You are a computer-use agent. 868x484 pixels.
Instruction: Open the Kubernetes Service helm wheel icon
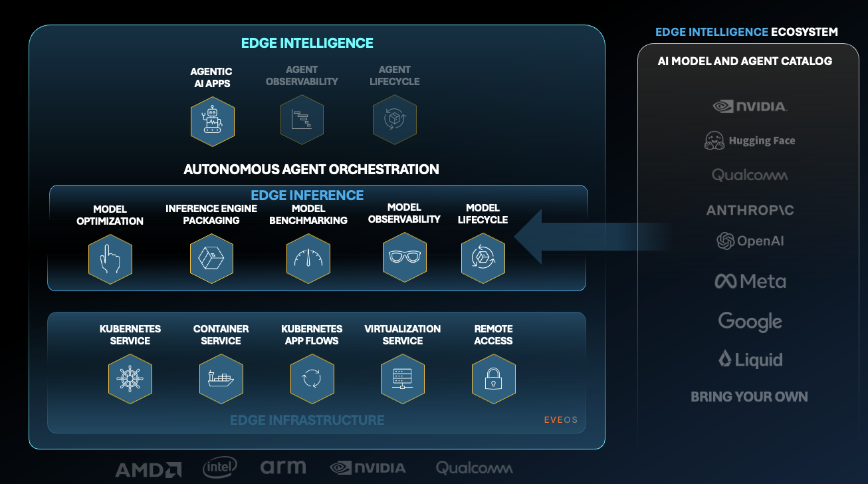pyautogui.click(x=130, y=379)
